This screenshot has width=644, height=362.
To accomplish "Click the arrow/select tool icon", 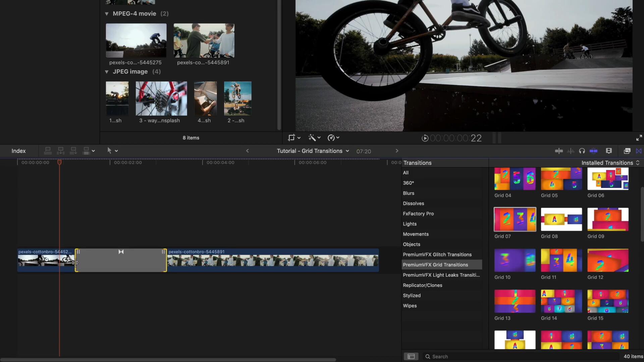I will click(109, 151).
